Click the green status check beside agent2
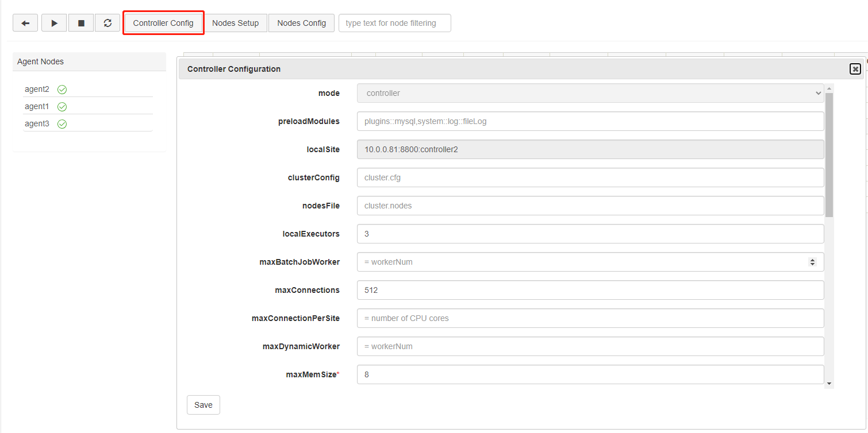 point(62,90)
